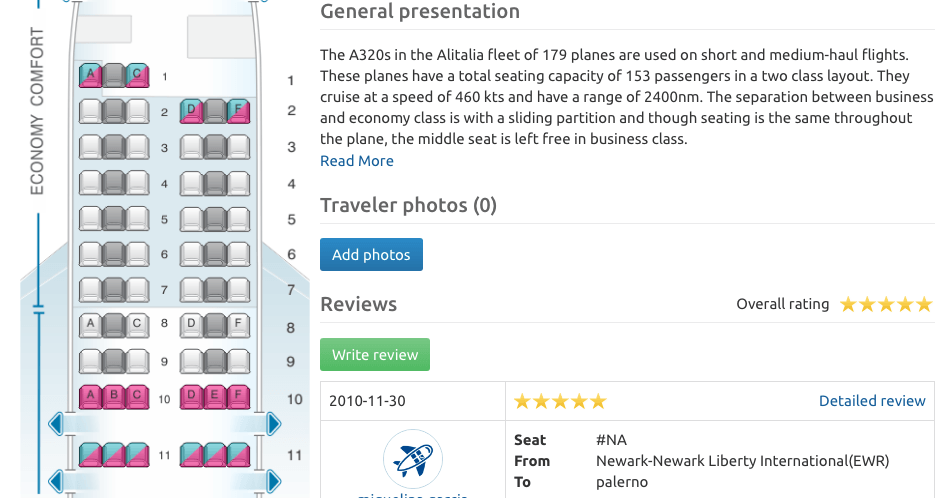The width and height of the screenshot is (949, 498).
Task: Click the green Write review button
Action: [x=375, y=355]
